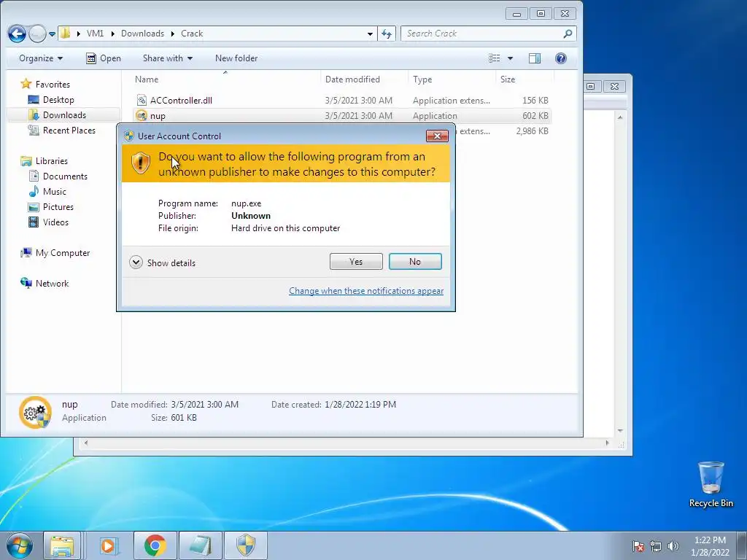Open the recent pages dropdown arrow
The height and width of the screenshot is (560, 747).
click(x=52, y=34)
